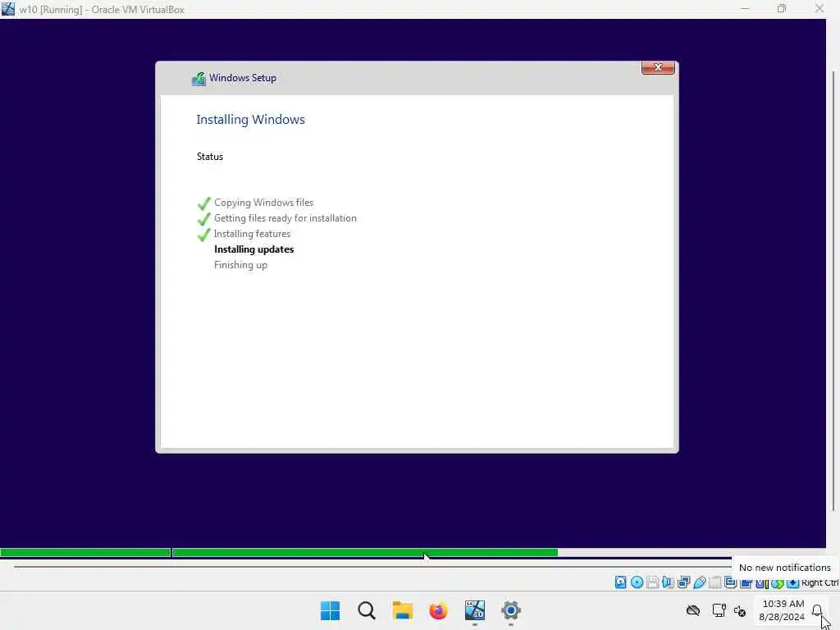840x630 pixels.
Task: Click the Windows Setup title icon
Action: (x=199, y=79)
